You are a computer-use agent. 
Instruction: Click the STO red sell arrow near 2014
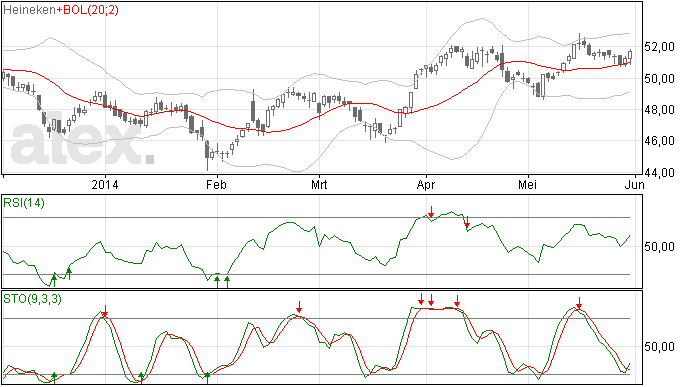click(x=105, y=311)
